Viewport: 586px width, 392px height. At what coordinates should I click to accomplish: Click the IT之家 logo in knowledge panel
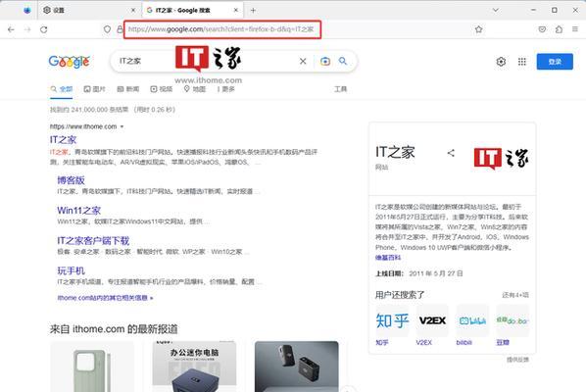501,159
